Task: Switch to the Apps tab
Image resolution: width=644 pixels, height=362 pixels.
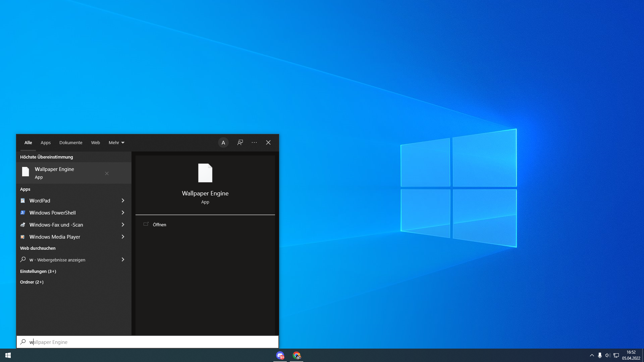Action: (46, 142)
